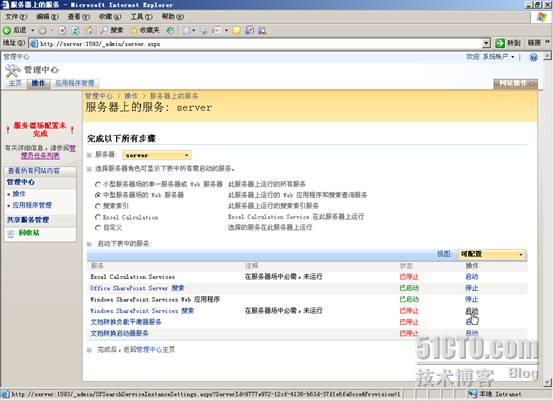Click the 管理中心主页 link at bottom
The image size is (553, 401).
[x=156, y=350]
